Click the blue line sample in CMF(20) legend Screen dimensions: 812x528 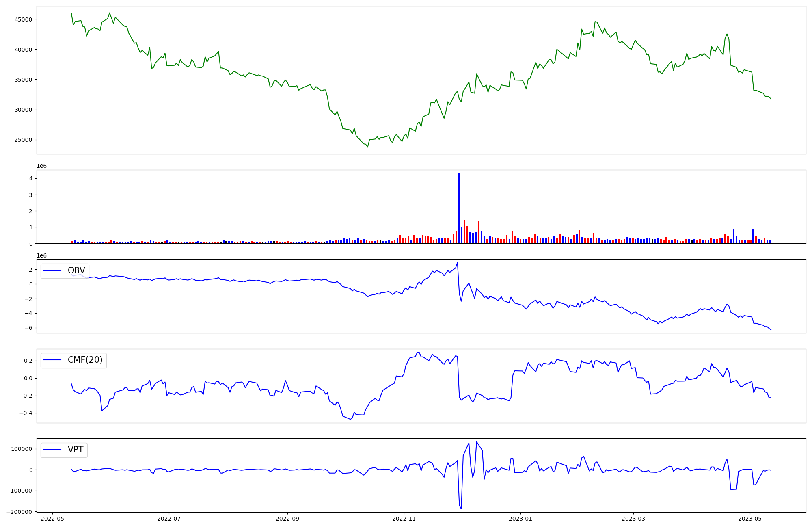[x=52, y=360]
